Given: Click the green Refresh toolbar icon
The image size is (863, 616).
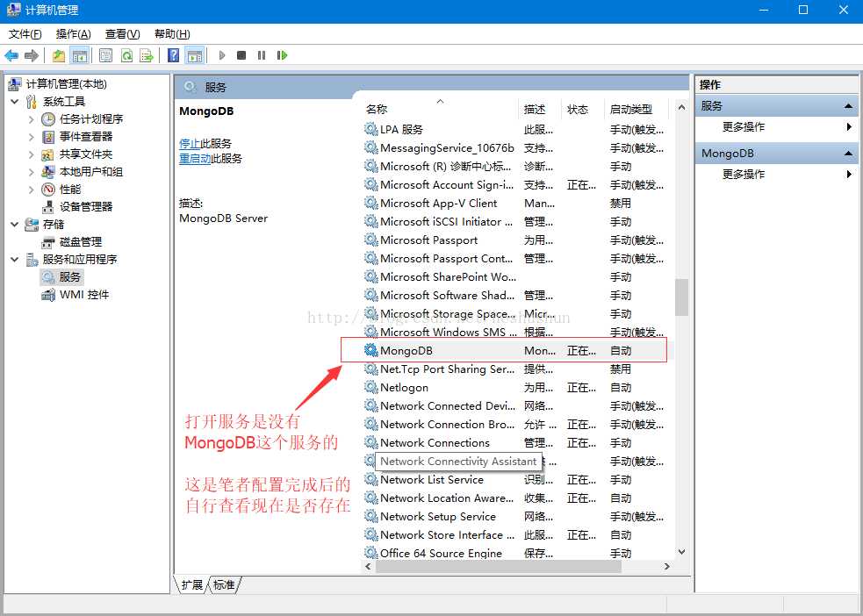Looking at the screenshot, I should pyautogui.click(x=126, y=55).
